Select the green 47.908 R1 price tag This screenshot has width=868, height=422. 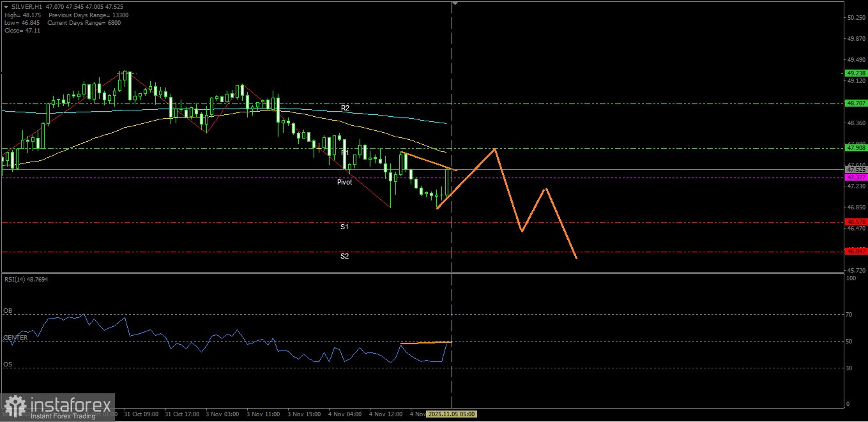coord(855,148)
